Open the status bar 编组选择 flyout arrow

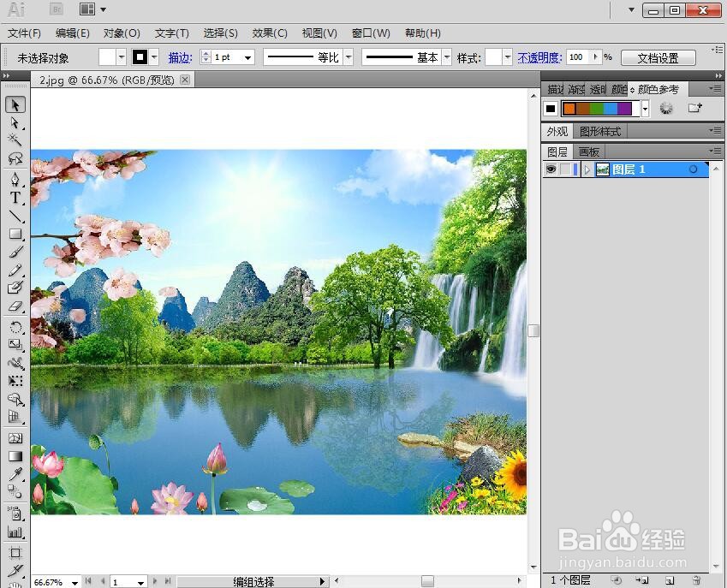[x=322, y=581]
